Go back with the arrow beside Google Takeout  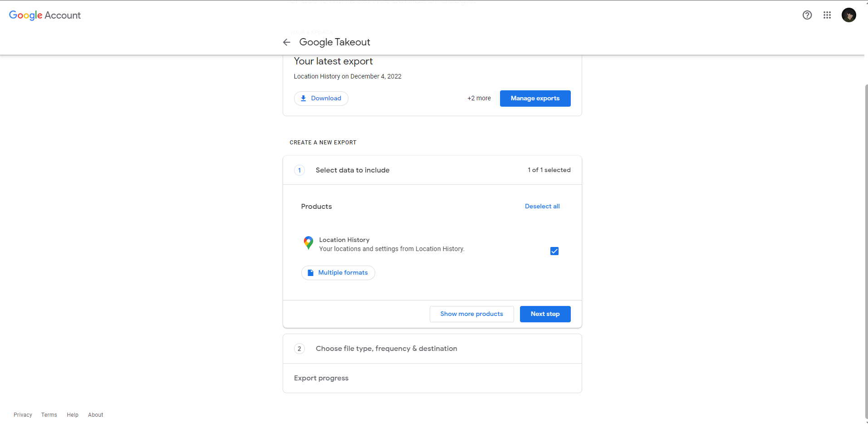coord(286,42)
